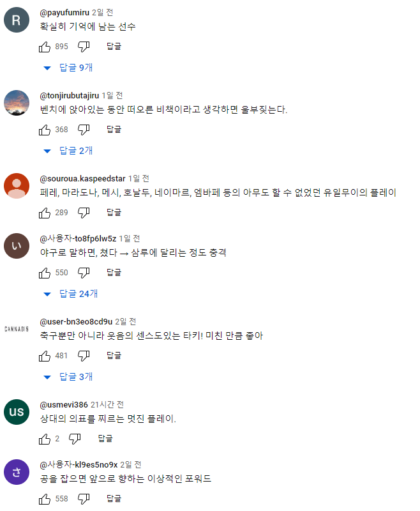Like the comment by @usmevi386
Viewport: 420px width, 511px height.
45,439
